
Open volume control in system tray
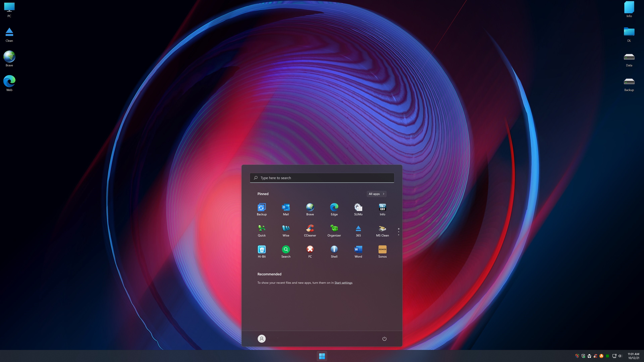[620, 356]
